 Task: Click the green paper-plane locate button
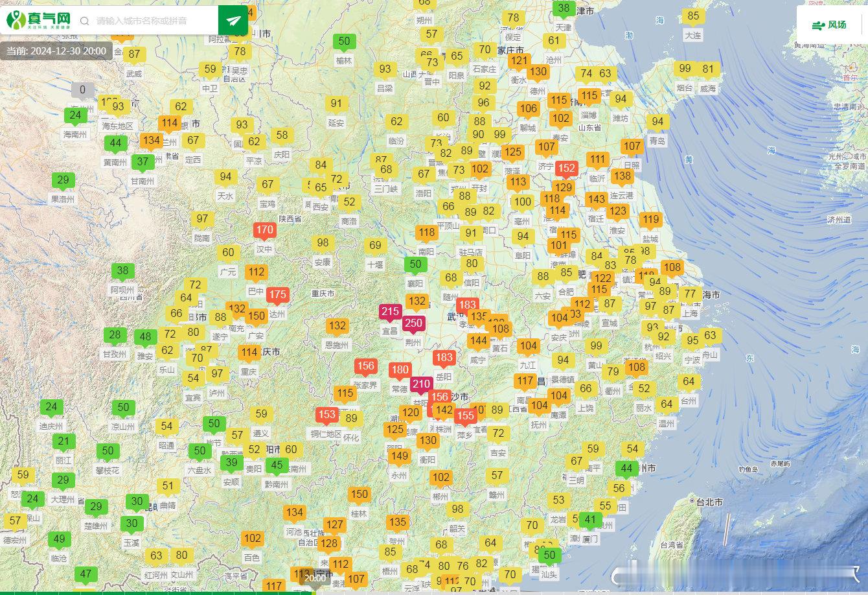[x=233, y=21]
